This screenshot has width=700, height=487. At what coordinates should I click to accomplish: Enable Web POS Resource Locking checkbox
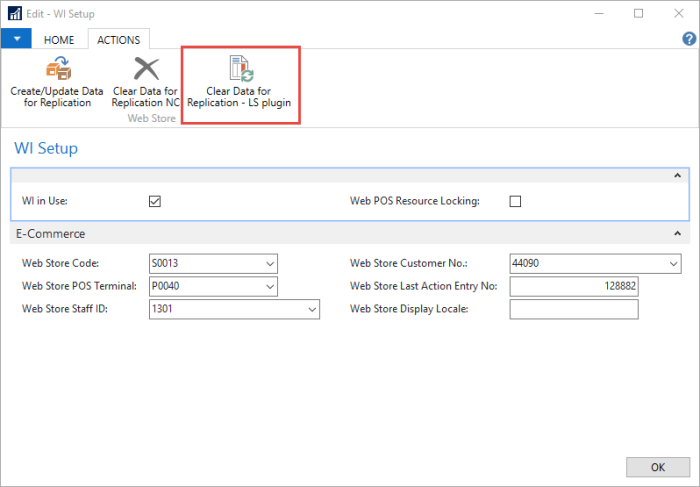coord(516,201)
